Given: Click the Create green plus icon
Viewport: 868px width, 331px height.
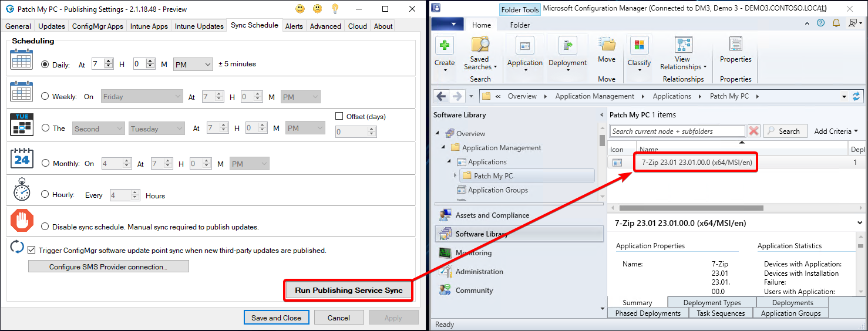Looking at the screenshot, I should [x=445, y=46].
